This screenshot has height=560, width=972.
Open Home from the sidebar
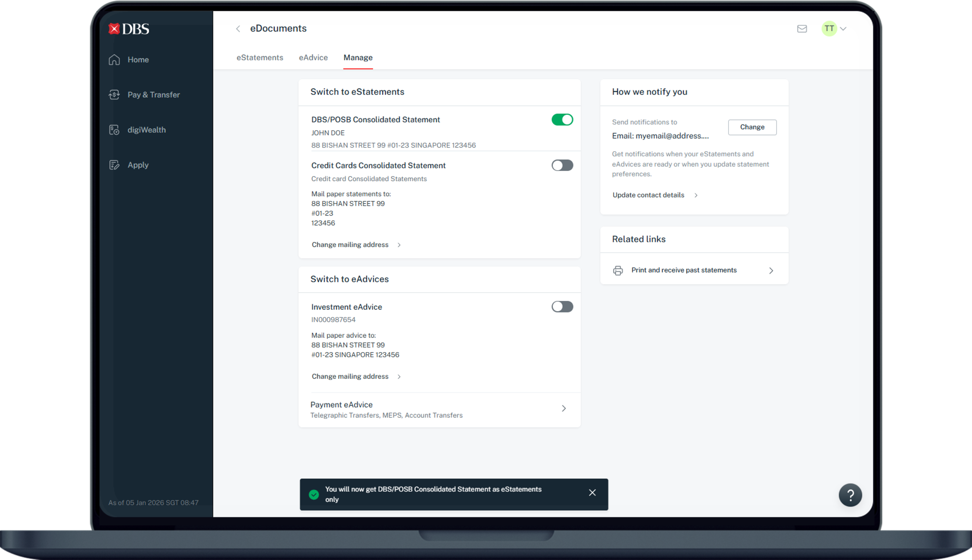[x=138, y=60]
